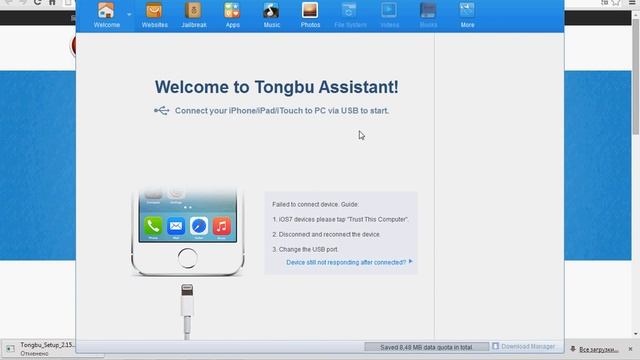Click the lightning cable illustration
Viewport: 640px width, 360px height.
coord(187,312)
